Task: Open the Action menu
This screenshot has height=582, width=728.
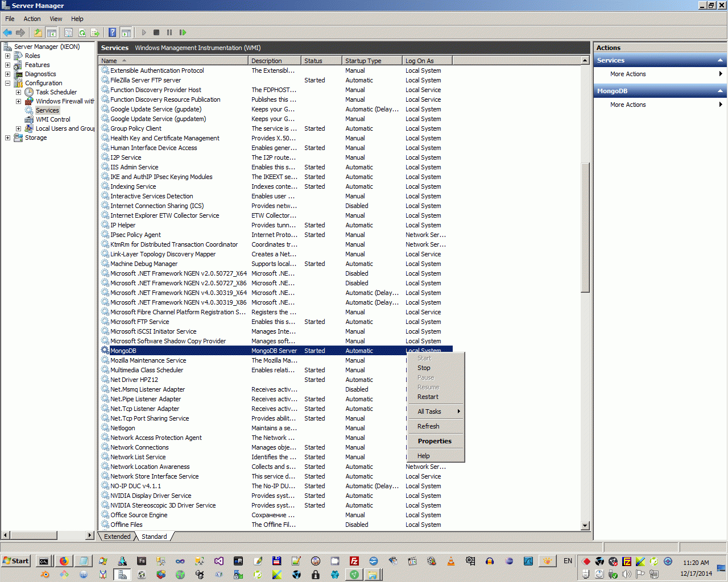Action: [x=32, y=19]
